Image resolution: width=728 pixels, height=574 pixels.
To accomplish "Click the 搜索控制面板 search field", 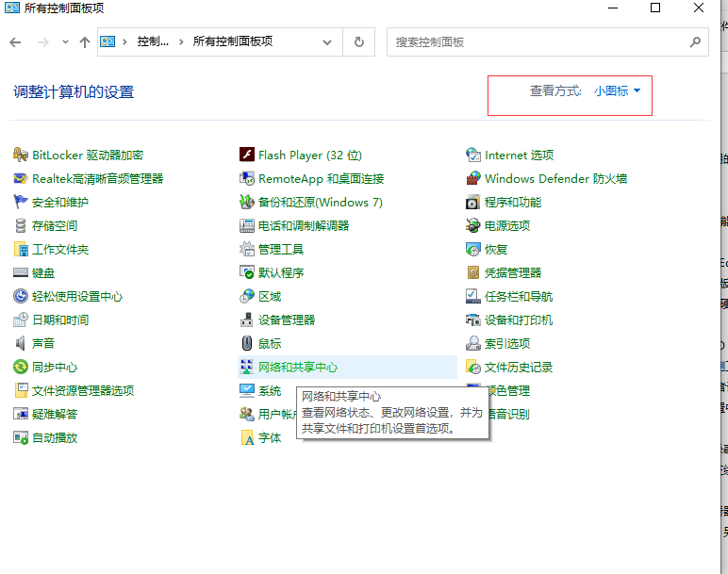I will [x=538, y=42].
